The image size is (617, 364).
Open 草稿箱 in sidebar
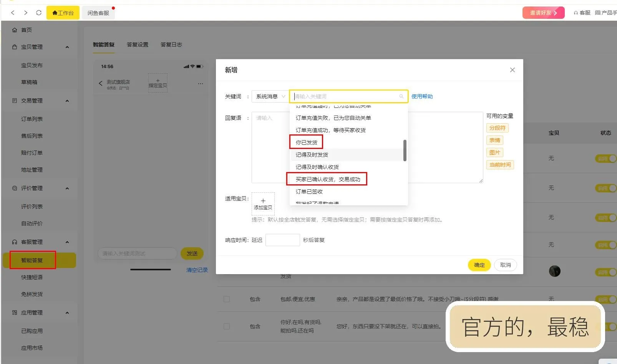pos(29,82)
